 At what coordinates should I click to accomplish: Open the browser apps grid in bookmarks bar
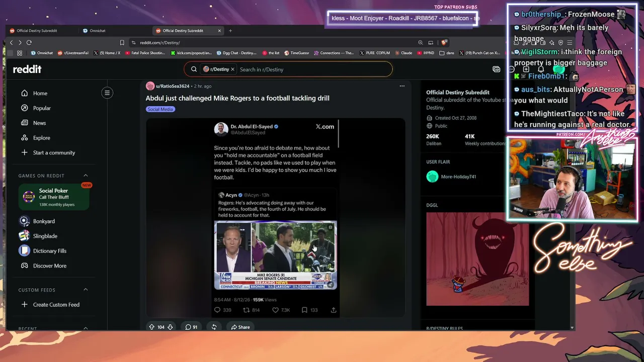(x=20, y=53)
